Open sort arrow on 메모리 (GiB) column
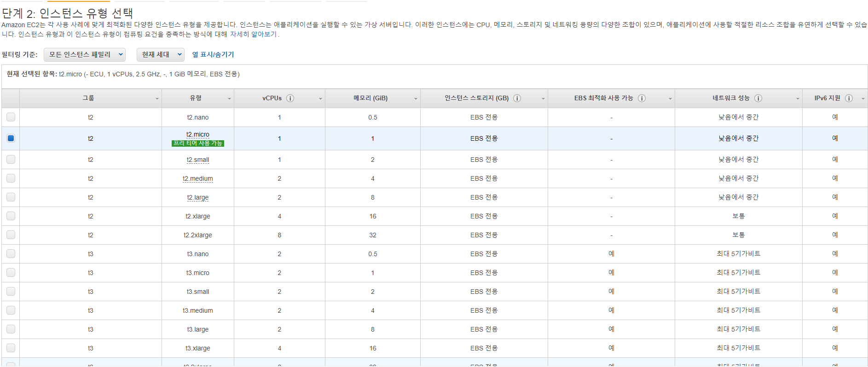 tap(416, 99)
